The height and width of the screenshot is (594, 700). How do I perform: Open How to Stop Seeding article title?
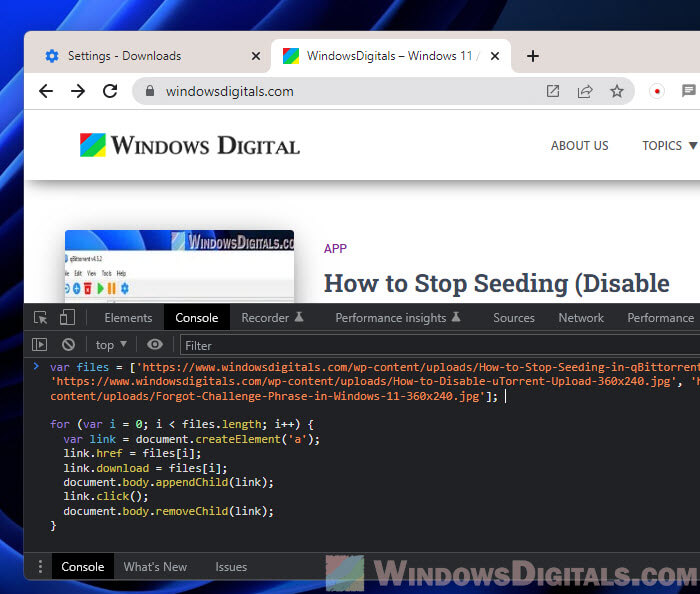pos(496,284)
